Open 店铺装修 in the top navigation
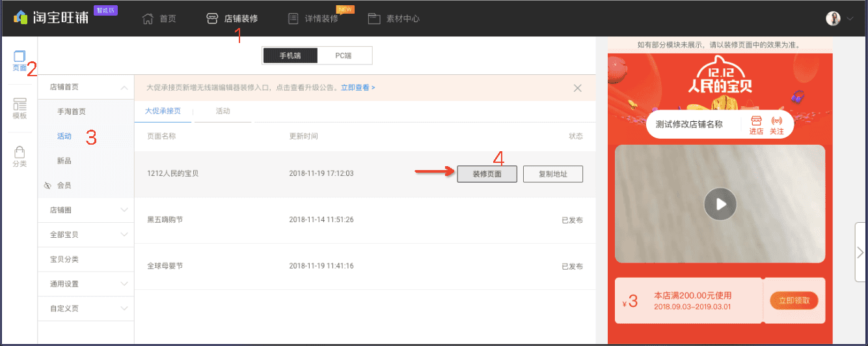This screenshot has height=346, width=868. pyautogui.click(x=241, y=19)
